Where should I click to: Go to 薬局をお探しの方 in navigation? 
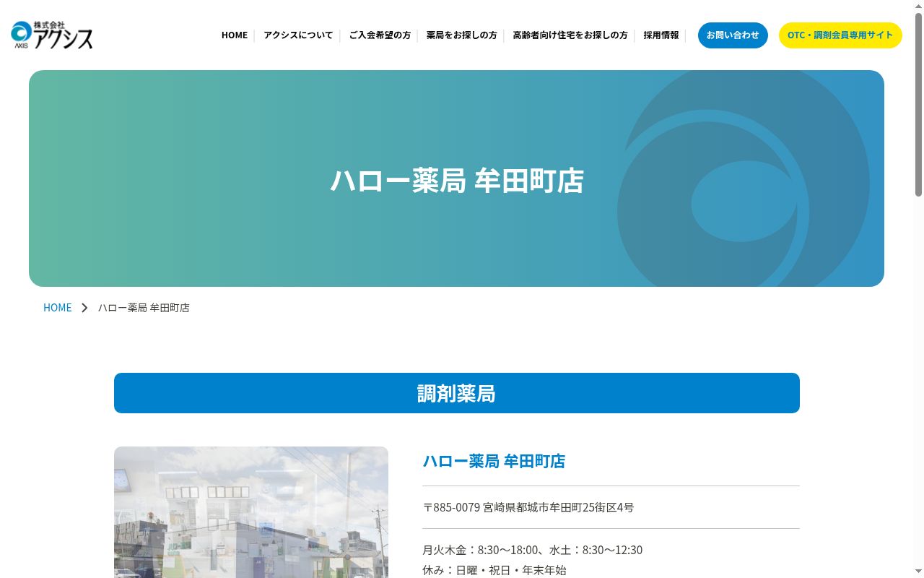462,35
